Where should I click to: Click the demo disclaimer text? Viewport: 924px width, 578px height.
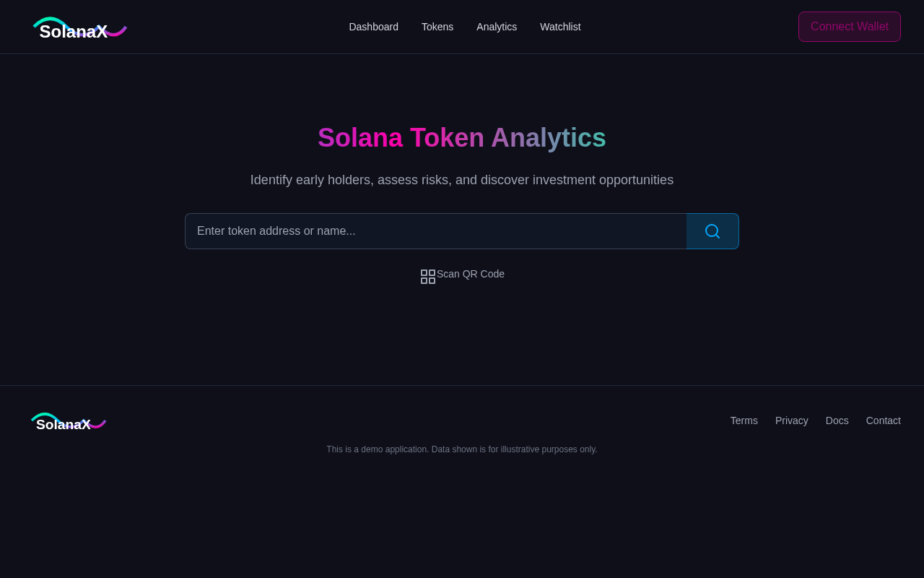461,449
